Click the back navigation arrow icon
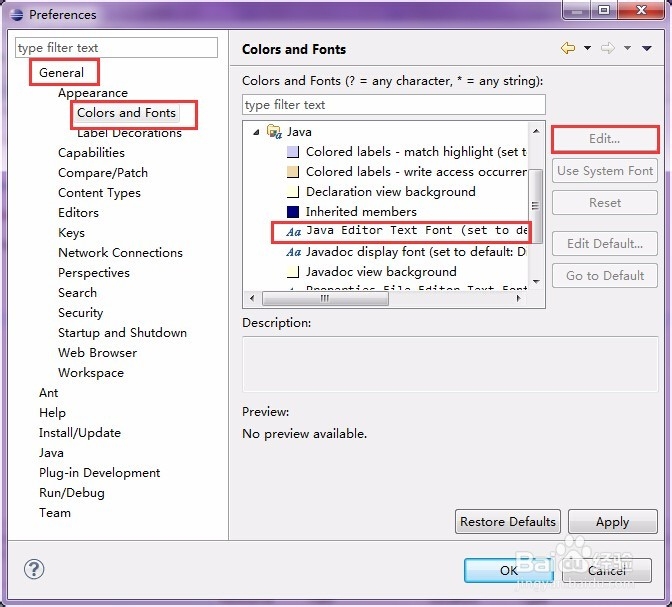The image size is (672, 607). coord(568,48)
